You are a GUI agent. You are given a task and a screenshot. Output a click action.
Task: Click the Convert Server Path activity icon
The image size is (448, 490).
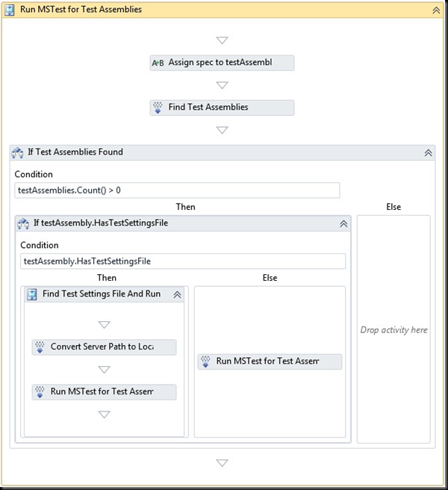tap(40, 347)
